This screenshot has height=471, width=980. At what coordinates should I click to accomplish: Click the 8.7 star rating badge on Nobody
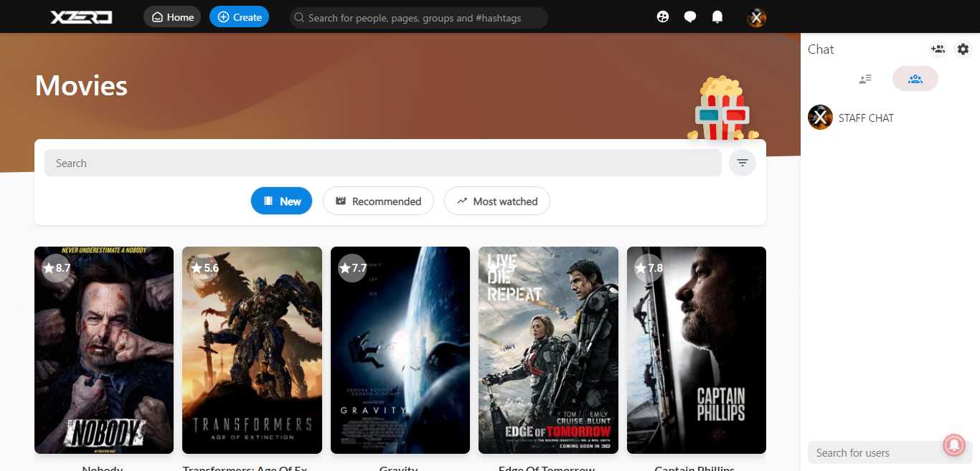(56, 268)
